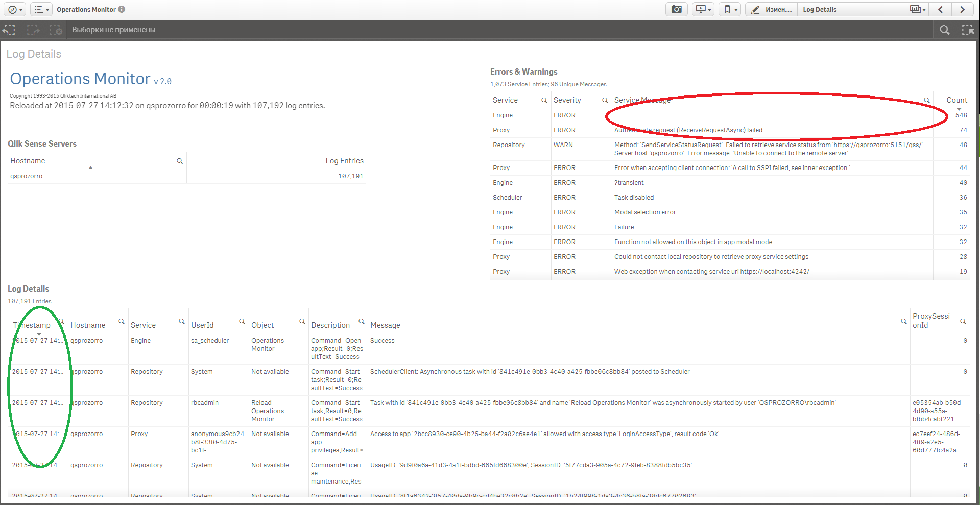Open the bookmarks dropdown
The width and height of the screenshot is (980, 505).
coord(730,9)
